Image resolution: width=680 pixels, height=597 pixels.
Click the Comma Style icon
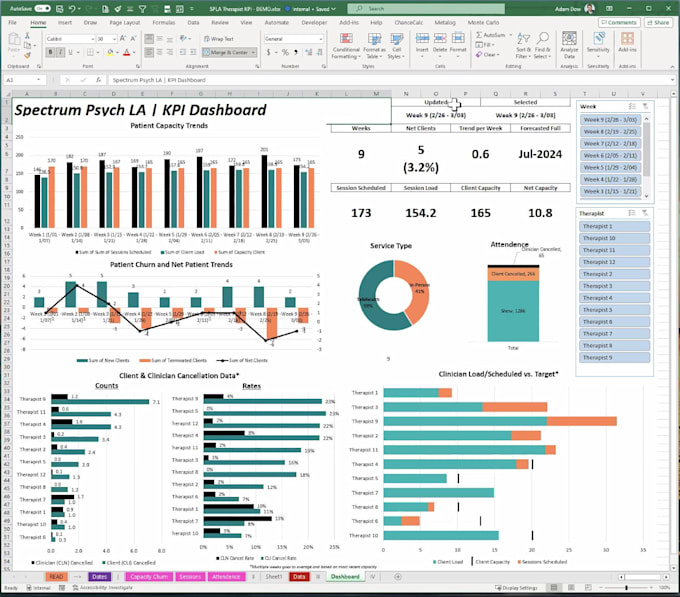tap(296, 52)
